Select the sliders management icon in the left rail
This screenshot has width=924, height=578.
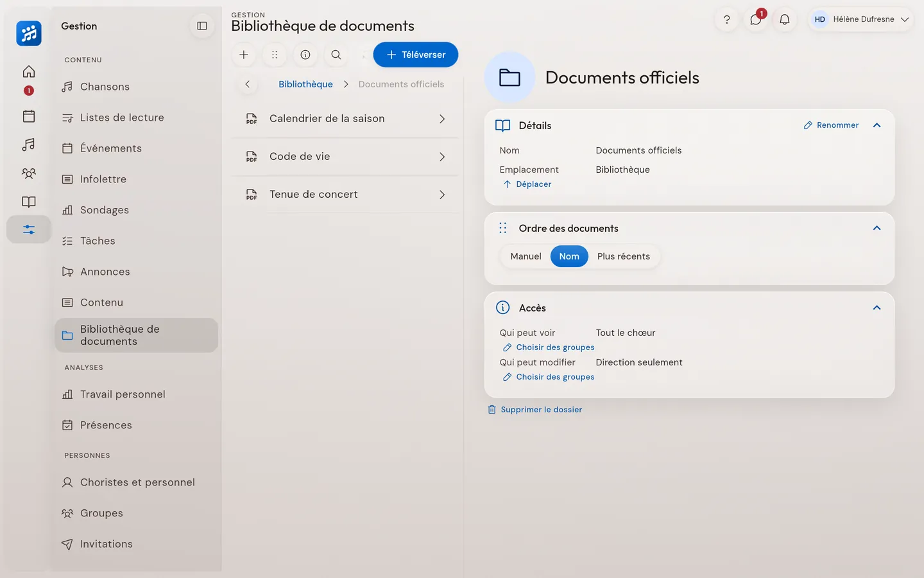[29, 229]
